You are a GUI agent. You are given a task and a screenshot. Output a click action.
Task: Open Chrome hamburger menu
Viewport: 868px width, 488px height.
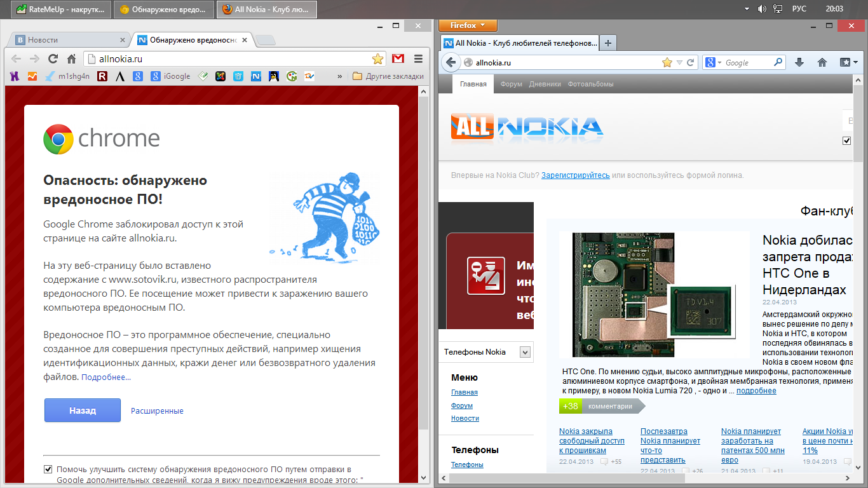[x=418, y=59]
